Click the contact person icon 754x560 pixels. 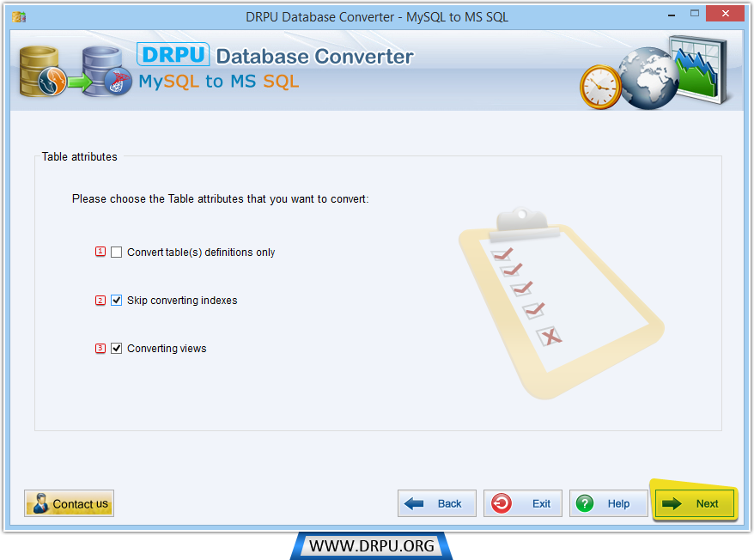pyautogui.click(x=41, y=503)
